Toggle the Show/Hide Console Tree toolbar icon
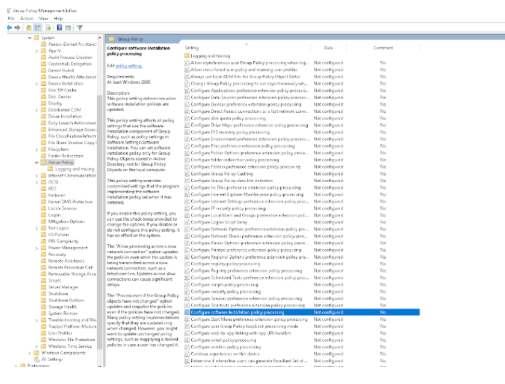The height and width of the screenshot is (384, 505). [38, 28]
